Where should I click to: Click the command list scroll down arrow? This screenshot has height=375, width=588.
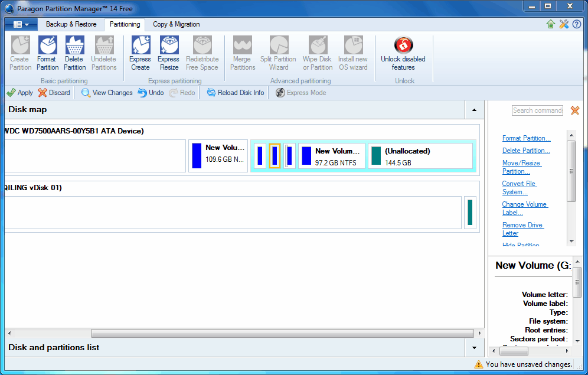coord(571,242)
